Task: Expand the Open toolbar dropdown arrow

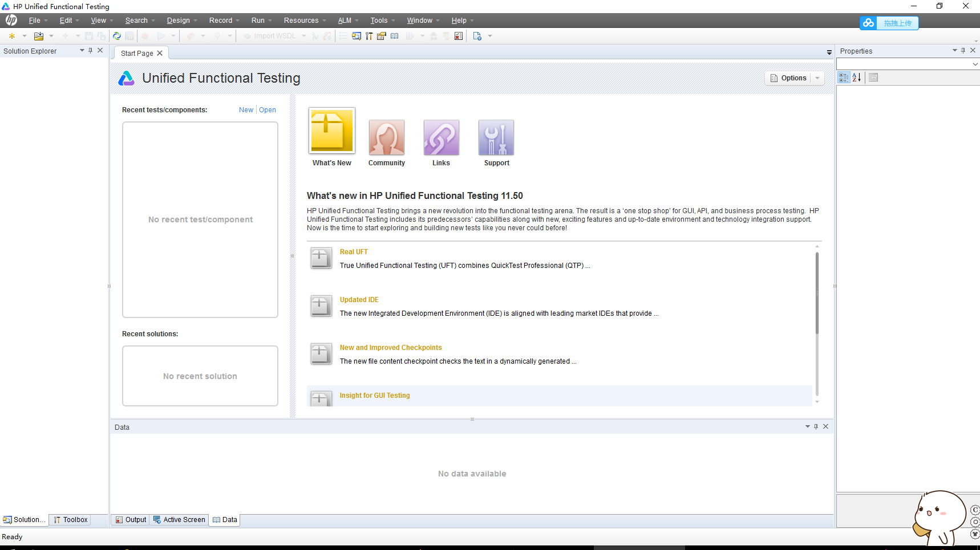Action: click(51, 36)
